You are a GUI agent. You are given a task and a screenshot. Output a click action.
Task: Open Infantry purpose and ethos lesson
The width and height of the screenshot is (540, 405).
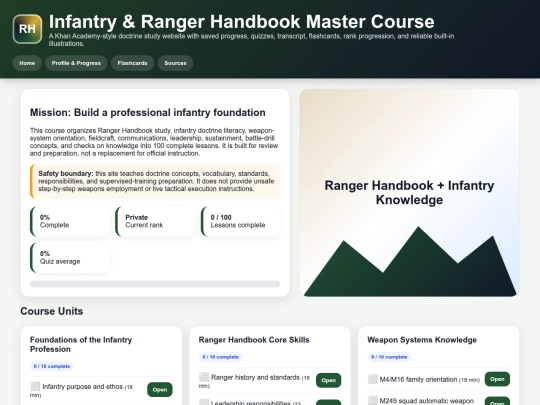coord(160,390)
